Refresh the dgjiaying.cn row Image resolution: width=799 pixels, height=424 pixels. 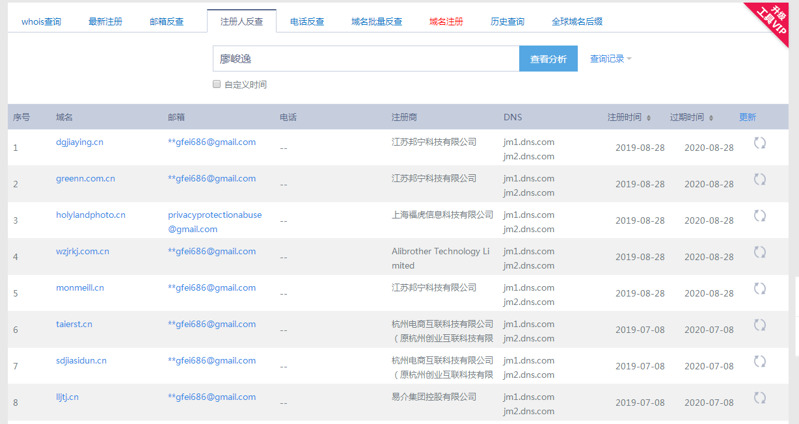759,143
